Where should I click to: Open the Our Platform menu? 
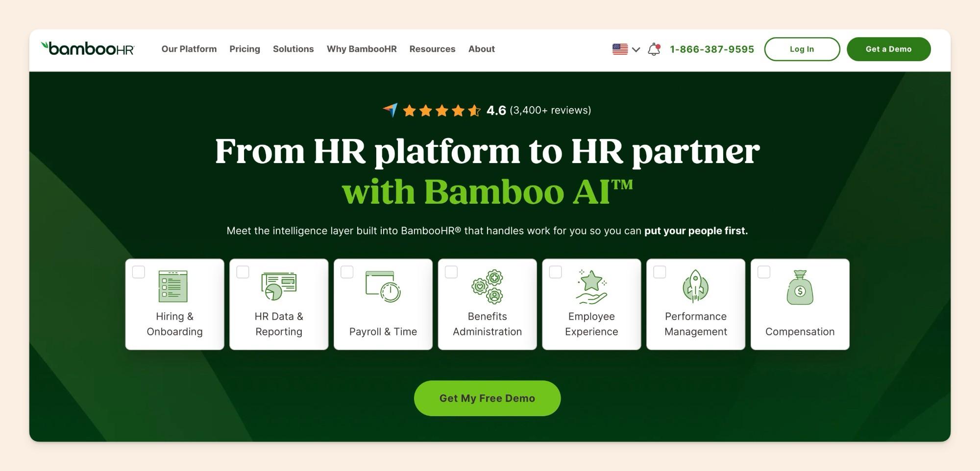point(189,49)
